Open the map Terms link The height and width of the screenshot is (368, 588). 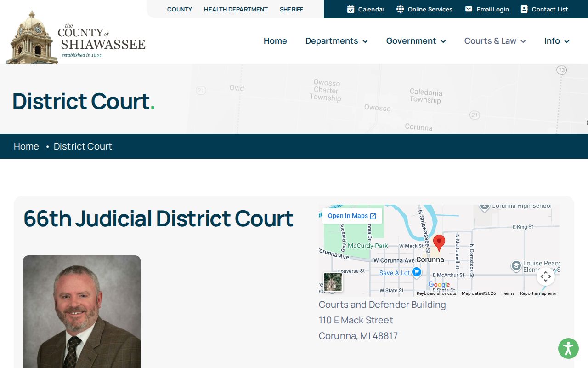[508, 293]
